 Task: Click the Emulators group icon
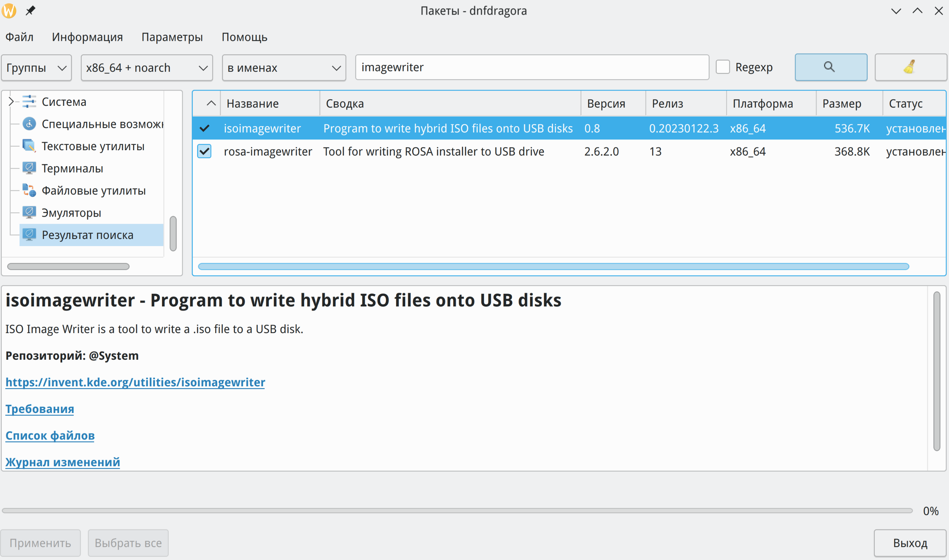(x=29, y=212)
